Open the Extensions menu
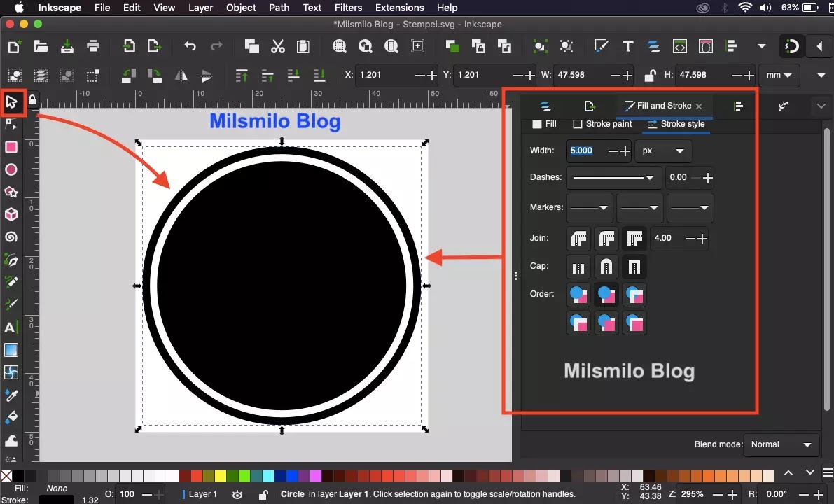 pyautogui.click(x=399, y=8)
